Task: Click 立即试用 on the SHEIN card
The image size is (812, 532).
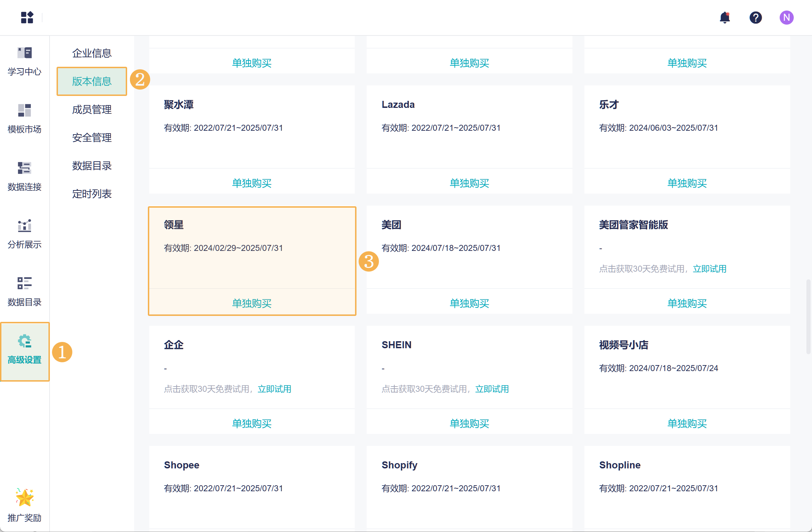Action: [492, 389]
